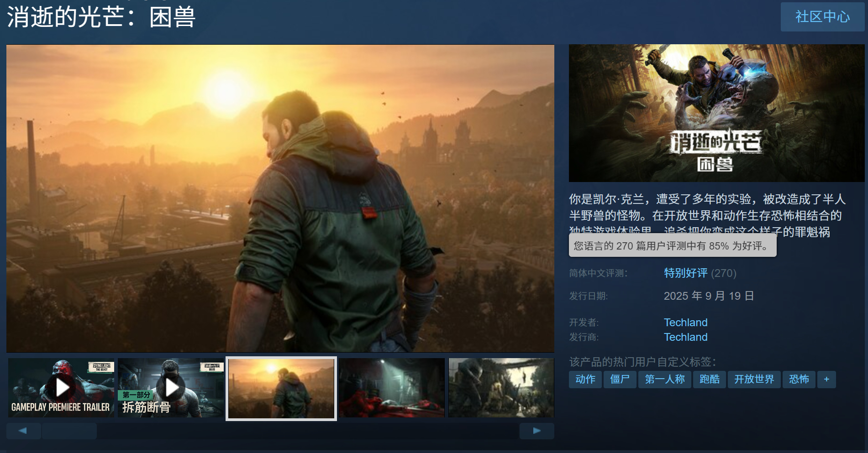
Task: Click the left scroll arrow below thumbnails
Action: tap(23, 431)
